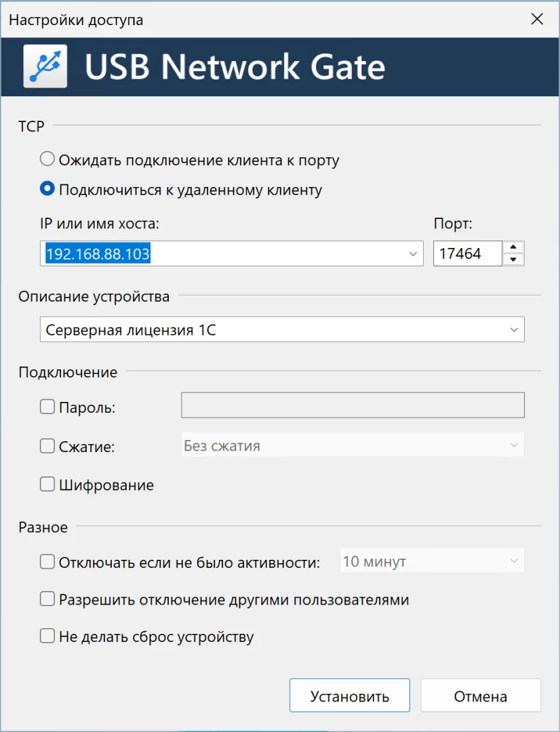
Task: Click the Отмена button
Action: point(480,696)
